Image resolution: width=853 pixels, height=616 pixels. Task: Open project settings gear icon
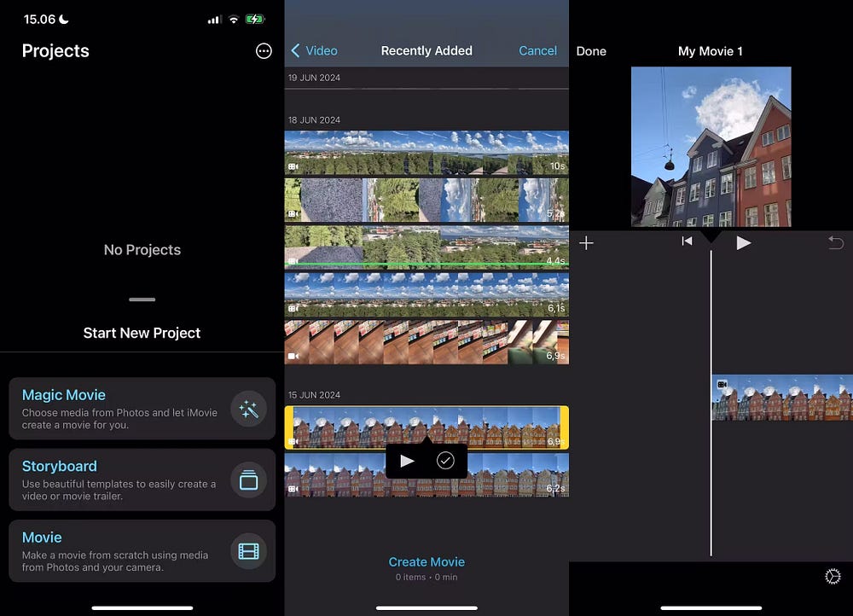pyautogui.click(x=833, y=577)
